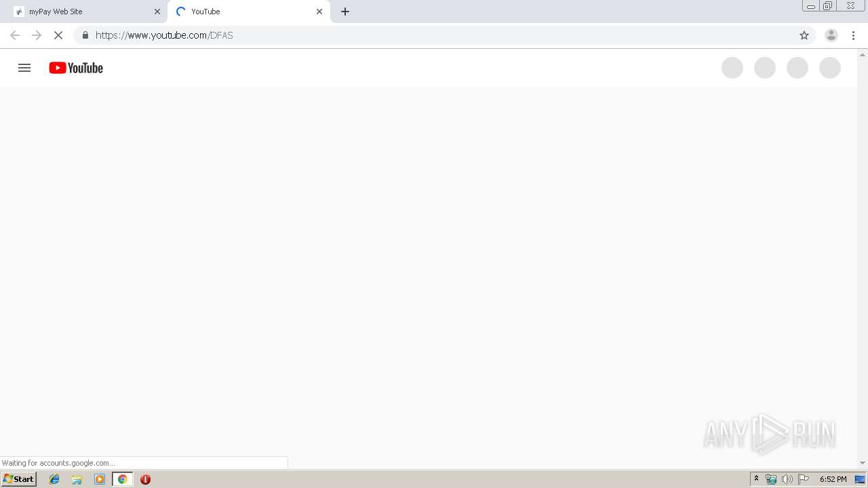Focus the address bar URL field
The width and height of the screenshot is (868, 488).
[x=444, y=35]
